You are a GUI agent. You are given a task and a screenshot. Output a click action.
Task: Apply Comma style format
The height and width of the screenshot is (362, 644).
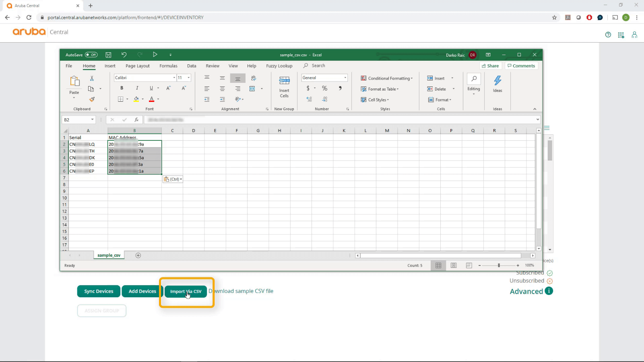coord(340,88)
